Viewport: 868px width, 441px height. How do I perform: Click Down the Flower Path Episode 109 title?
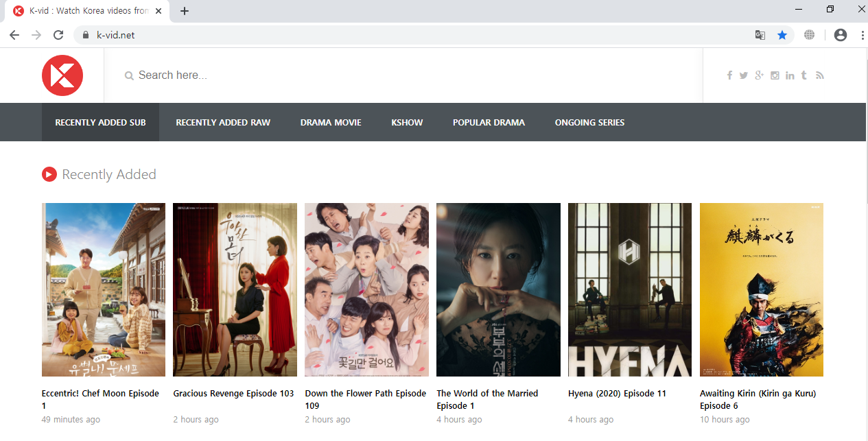[x=366, y=399]
